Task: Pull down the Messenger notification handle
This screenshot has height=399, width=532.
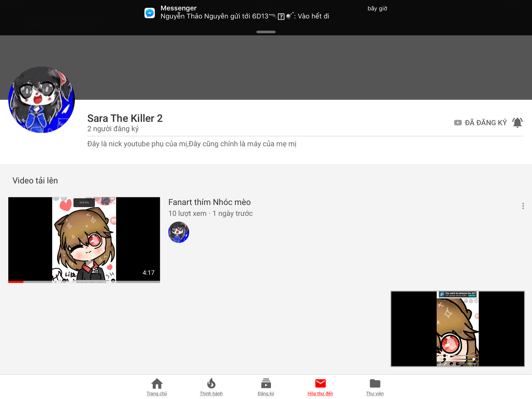Action: click(266, 32)
